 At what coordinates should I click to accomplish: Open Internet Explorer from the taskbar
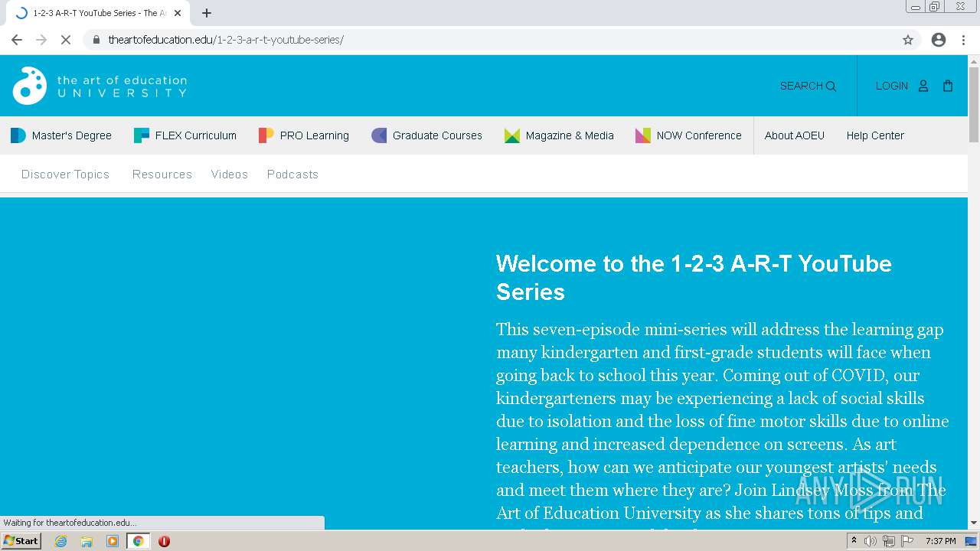click(61, 541)
